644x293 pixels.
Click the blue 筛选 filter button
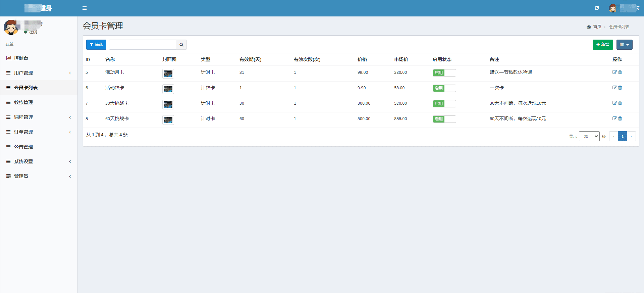pos(96,45)
